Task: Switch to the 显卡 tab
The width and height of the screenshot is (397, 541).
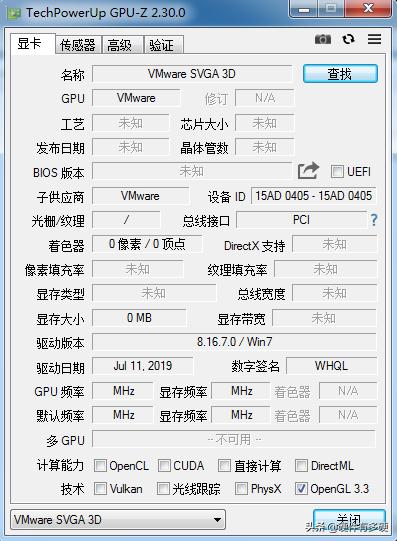Action: click(x=32, y=44)
